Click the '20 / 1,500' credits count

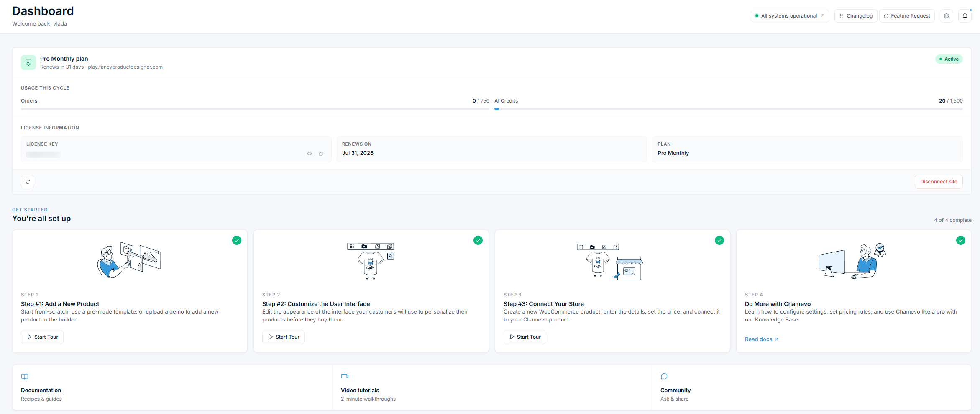click(x=951, y=101)
